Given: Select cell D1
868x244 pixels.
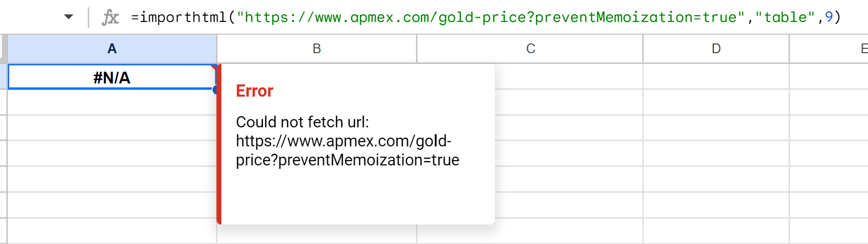Looking at the screenshot, I should [716, 77].
